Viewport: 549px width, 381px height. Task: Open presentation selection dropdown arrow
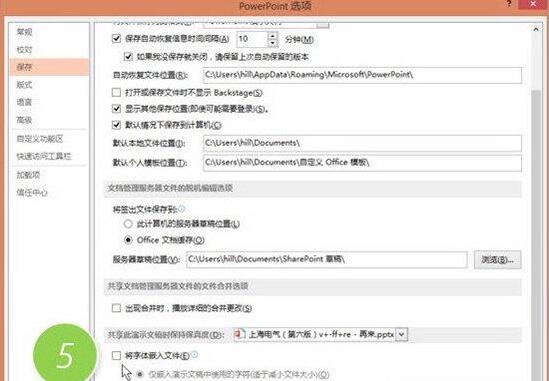point(402,334)
